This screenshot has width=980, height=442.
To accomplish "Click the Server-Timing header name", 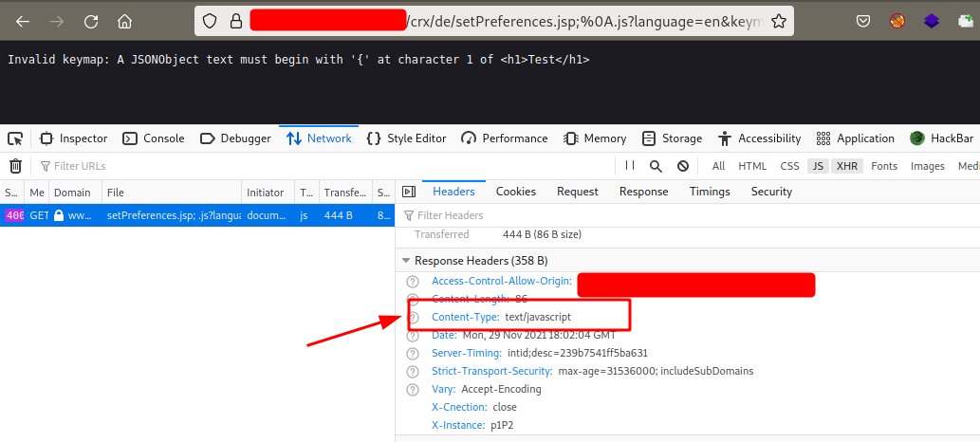I will [466, 353].
